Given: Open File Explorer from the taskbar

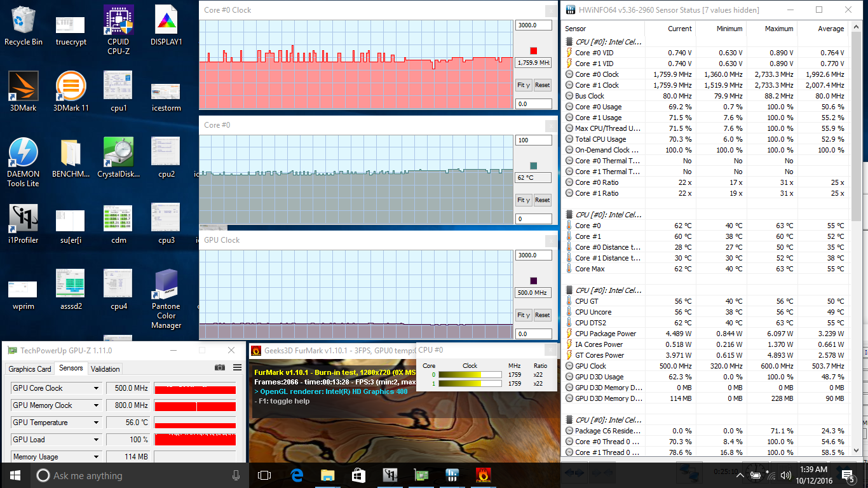Looking at the screenshot, I should click(x=327, y=475).
